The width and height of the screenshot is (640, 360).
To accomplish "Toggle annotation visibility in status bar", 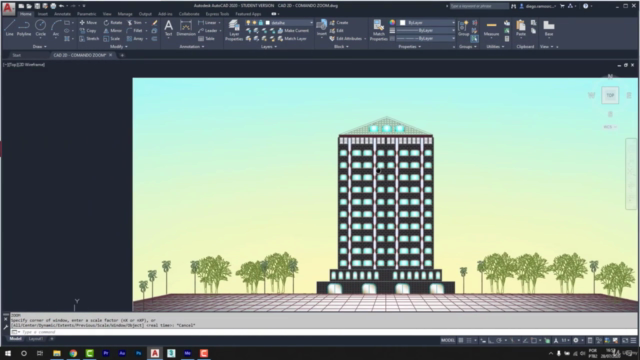I will [x=556, y=340].
